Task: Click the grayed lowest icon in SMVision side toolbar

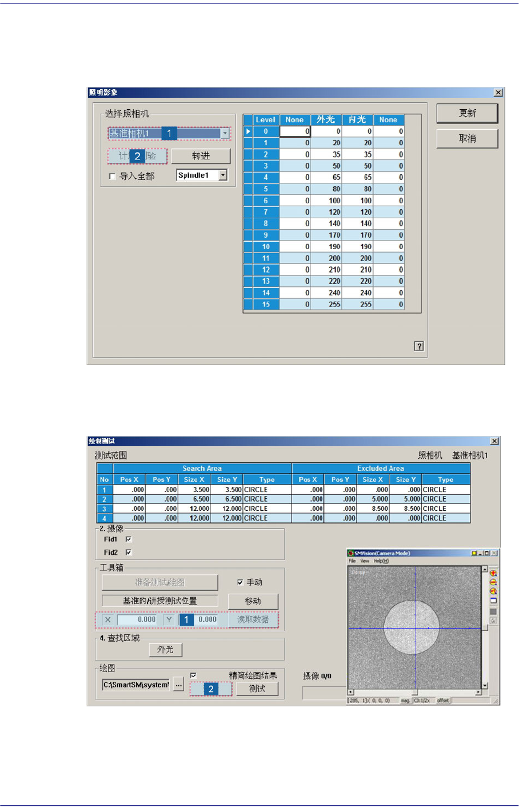Action: pyautogui.click(x=493, y=620)
